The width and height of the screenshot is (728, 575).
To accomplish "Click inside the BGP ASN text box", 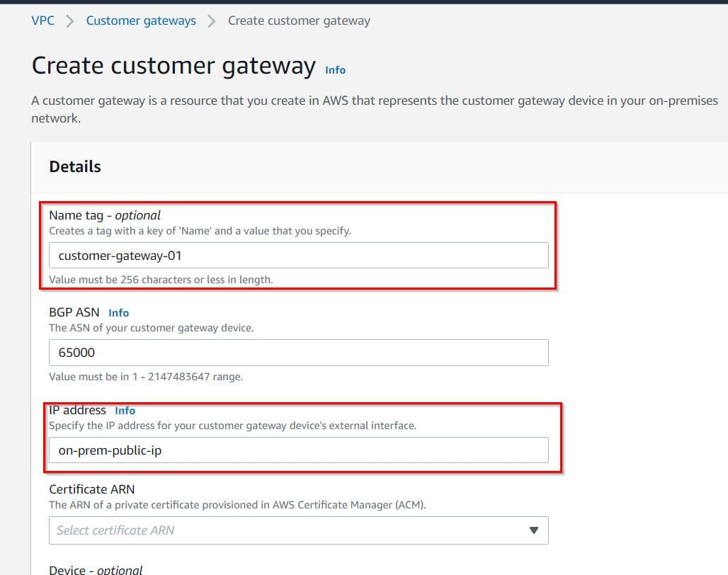I will (x=297, y=352).
